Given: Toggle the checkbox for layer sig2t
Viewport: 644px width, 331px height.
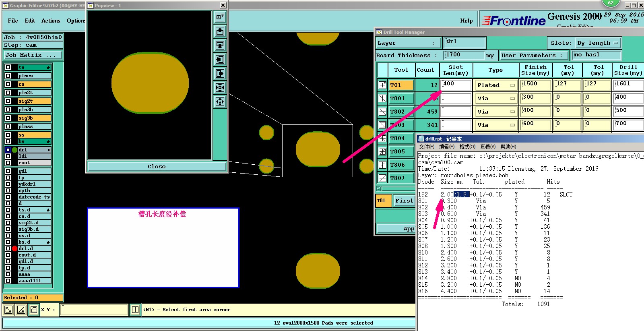Looking at the screenshot, I should click(8, 101).
